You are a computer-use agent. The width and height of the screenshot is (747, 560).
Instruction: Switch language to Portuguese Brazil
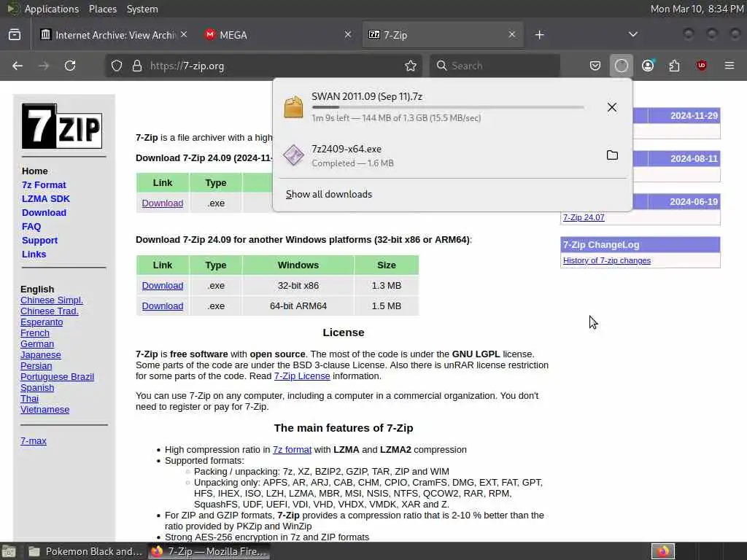coord(57,377)
